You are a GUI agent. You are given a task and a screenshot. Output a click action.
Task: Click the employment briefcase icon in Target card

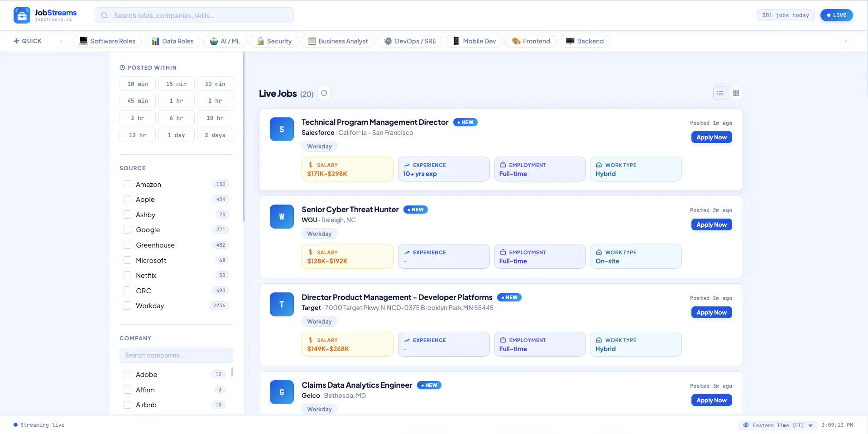503,340
